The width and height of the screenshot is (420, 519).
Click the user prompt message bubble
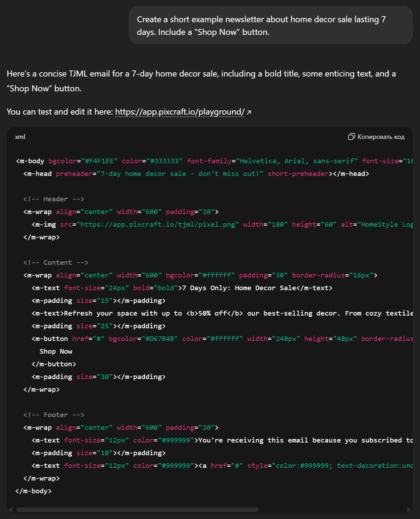(270, 25)
